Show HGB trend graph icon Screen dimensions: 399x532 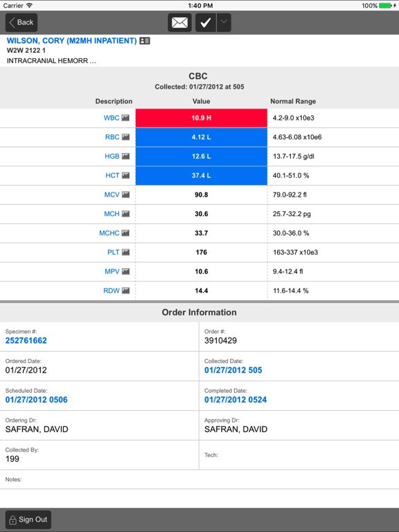[126, 157]
